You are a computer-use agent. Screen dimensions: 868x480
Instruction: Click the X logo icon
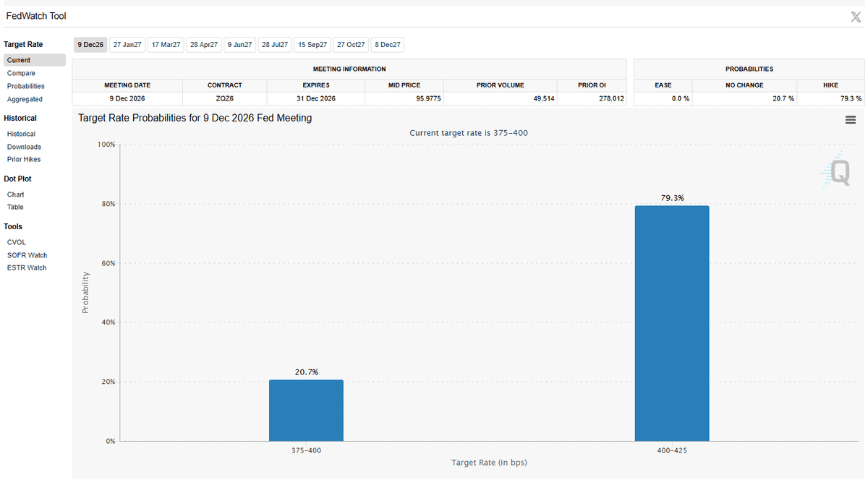click(856, 17)
